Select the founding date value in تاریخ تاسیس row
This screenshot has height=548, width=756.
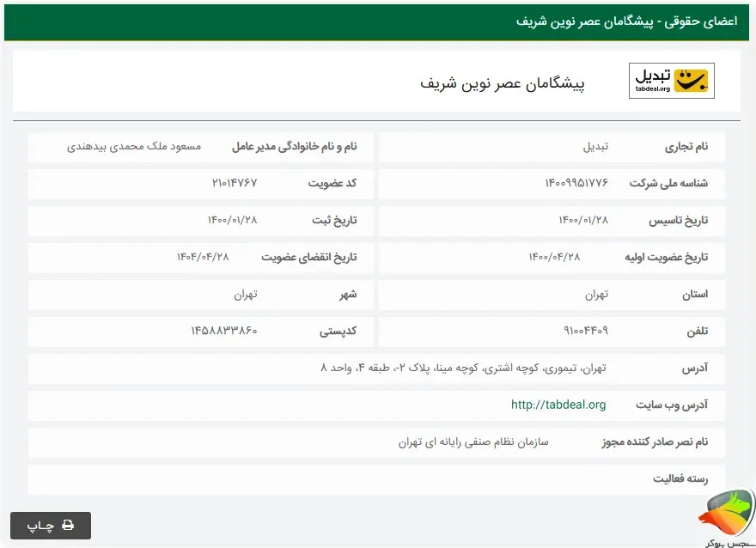click(x=583, y=220)
